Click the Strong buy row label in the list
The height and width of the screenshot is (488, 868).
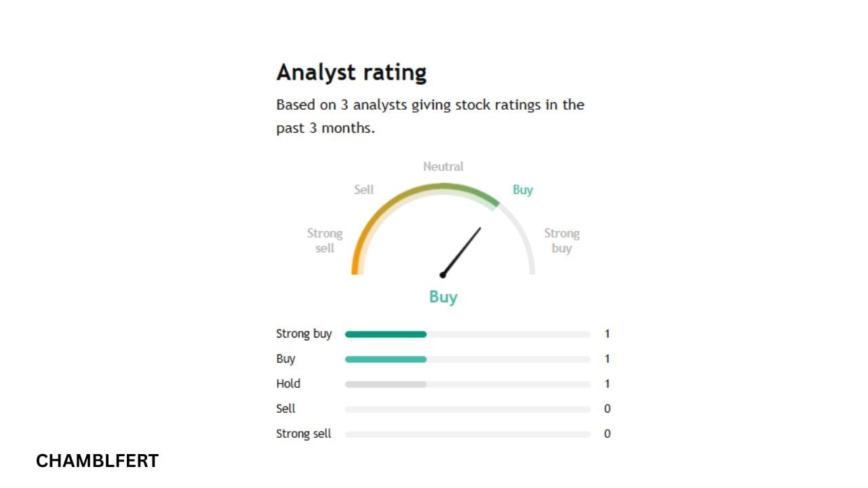(x=304, y=333)
